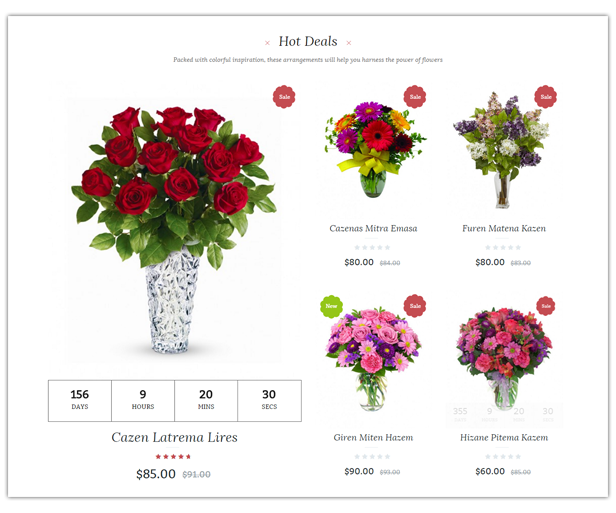Click the star rating under Giren Miten Hazem

(372, 456)
